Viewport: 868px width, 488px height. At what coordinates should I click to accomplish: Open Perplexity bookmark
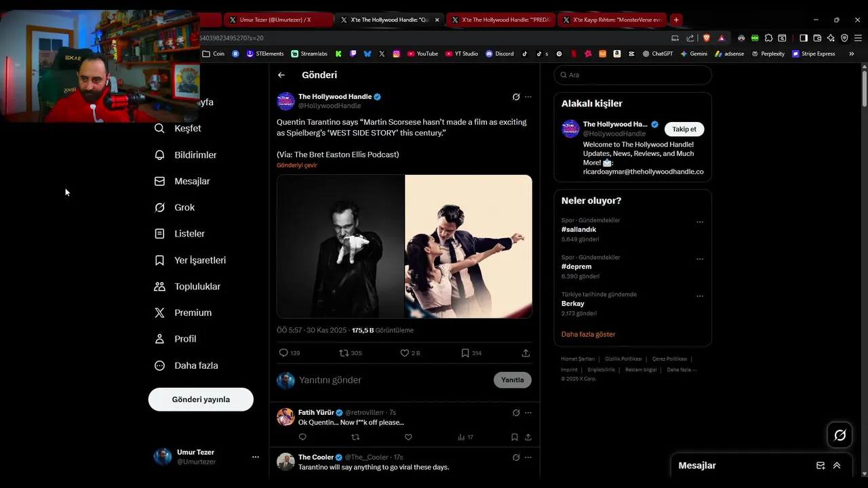(768, 54)
